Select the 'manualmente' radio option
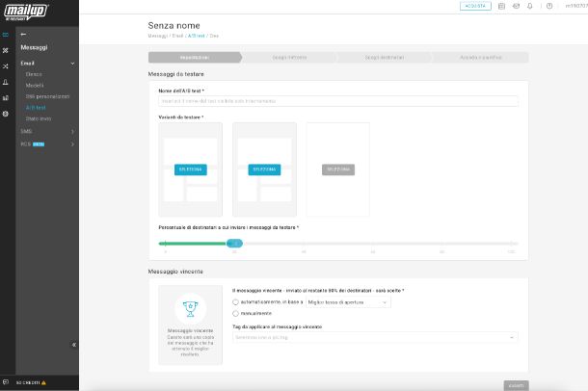This screenshot has height=391, width=588. click(236, 313)
